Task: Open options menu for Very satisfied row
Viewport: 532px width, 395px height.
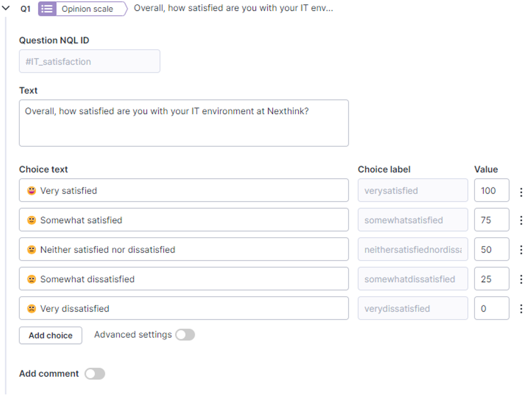Action: tap(521, 192)
